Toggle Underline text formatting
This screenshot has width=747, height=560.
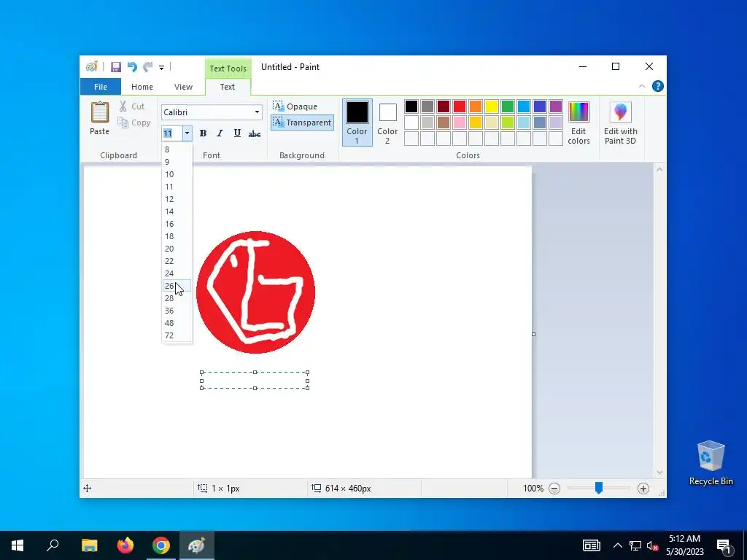coord(237,133)
